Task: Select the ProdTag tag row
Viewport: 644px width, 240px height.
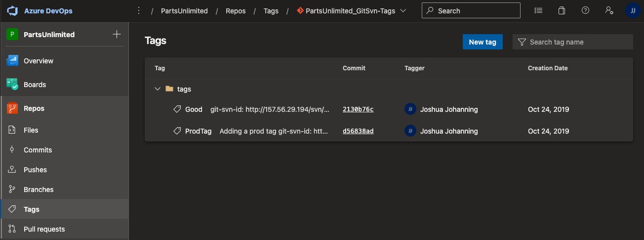Action: [x=198, y=131]
